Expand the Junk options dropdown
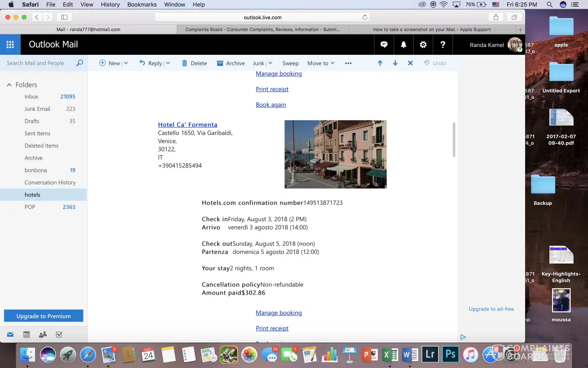This screenshot has width=588, height=368. click(270, 63)
